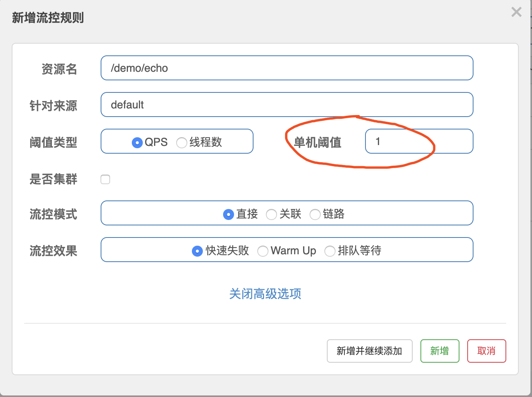Click the 取消 cancel button
The image size is (532, 397).
pos(486,351)
